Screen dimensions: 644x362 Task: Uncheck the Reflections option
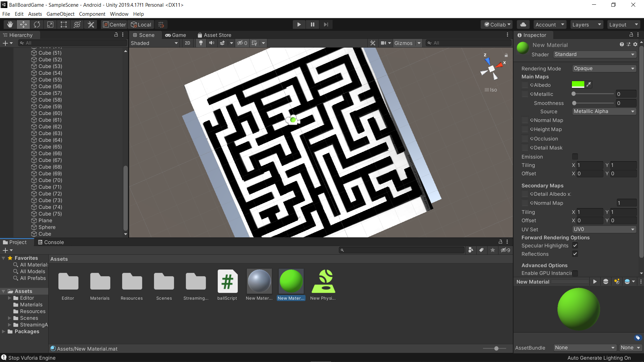tap(575, 254)
